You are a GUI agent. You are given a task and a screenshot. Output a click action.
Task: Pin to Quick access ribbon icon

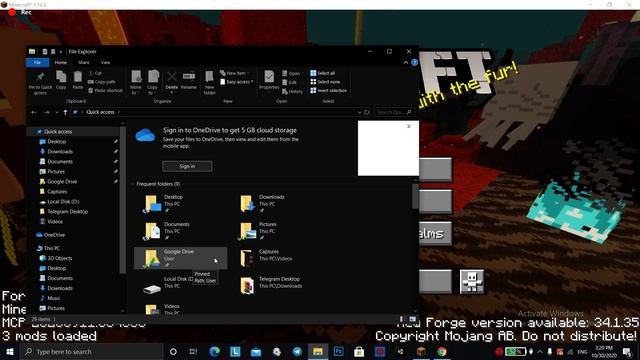[x=40, y=83]
